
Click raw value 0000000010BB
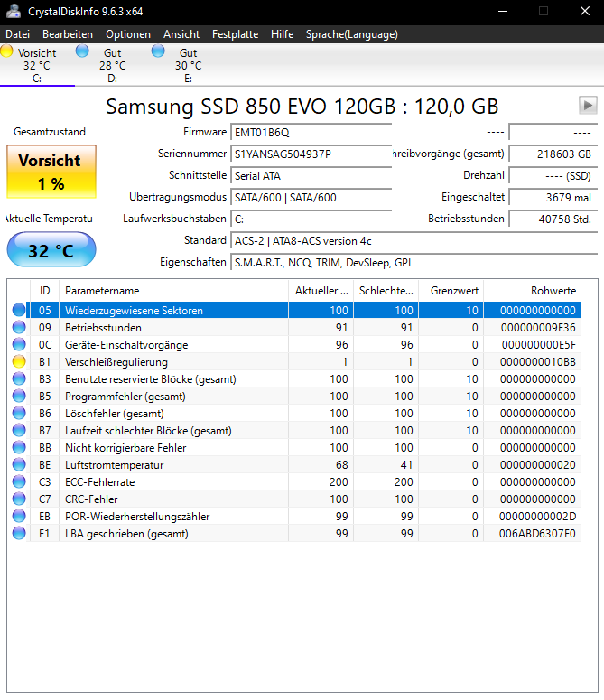click(x=537, y=362)
